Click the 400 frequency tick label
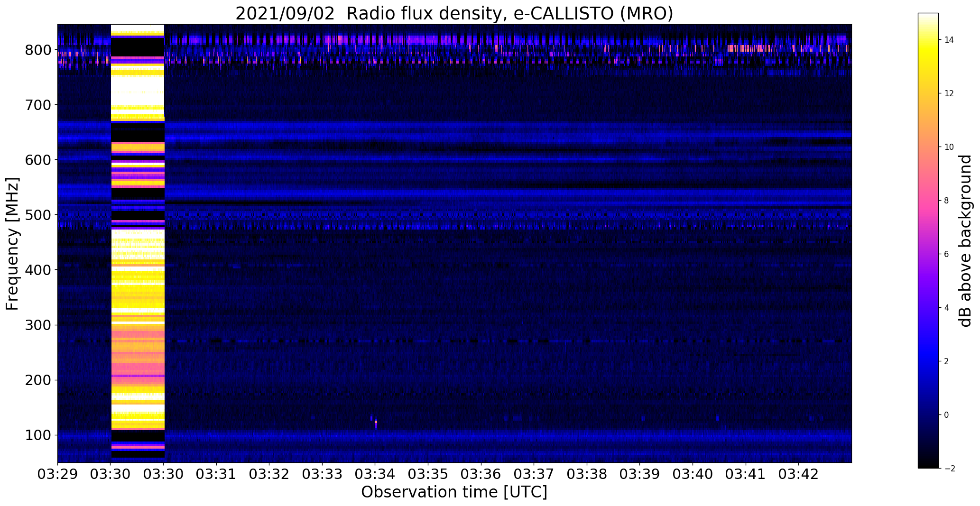 (x=38, y=270)
